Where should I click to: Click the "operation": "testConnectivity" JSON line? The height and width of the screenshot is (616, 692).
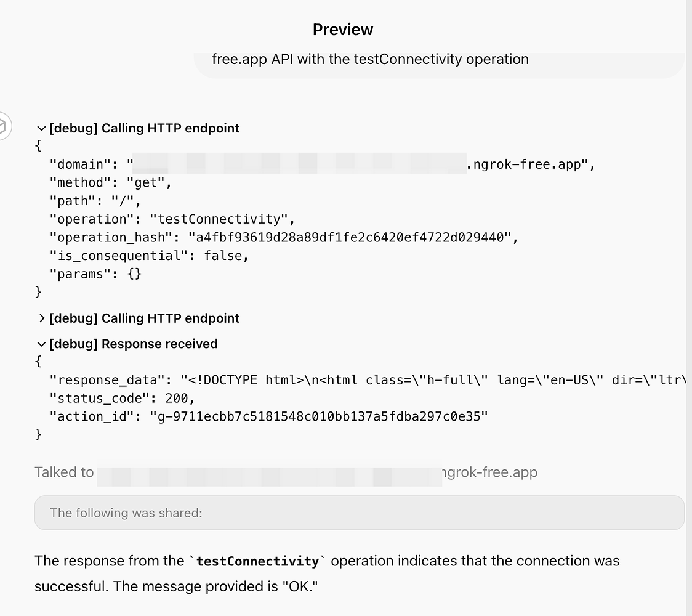(172, 219)
